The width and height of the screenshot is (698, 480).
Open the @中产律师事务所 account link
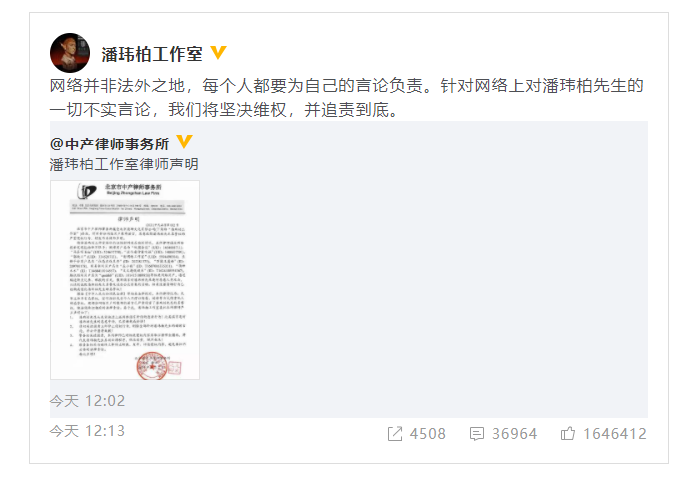[110, 144]
